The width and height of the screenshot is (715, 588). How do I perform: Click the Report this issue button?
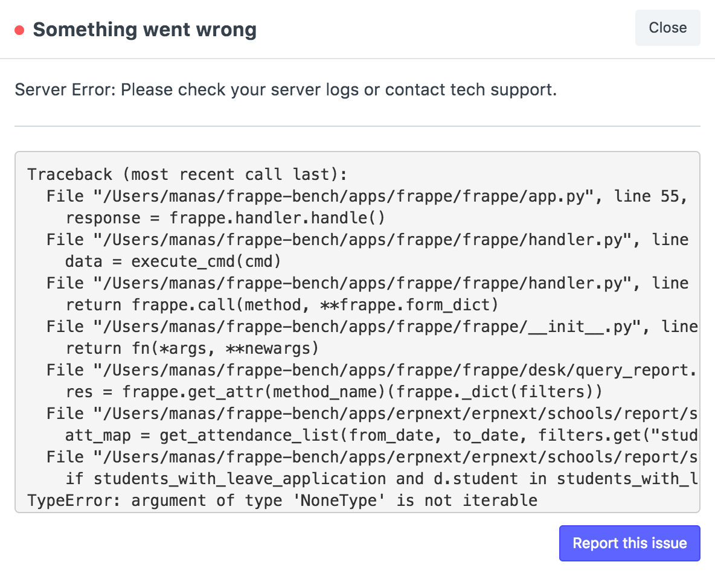tap(629, 543)
